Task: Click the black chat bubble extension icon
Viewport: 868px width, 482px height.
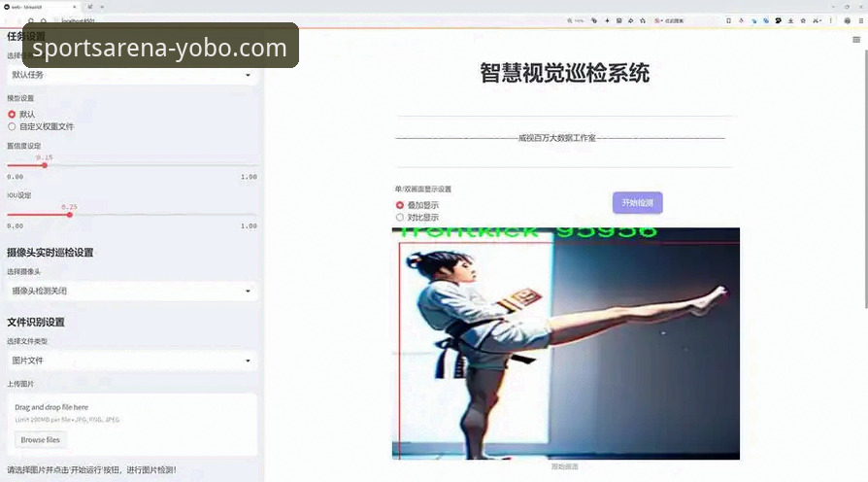Action: point(779,20)
